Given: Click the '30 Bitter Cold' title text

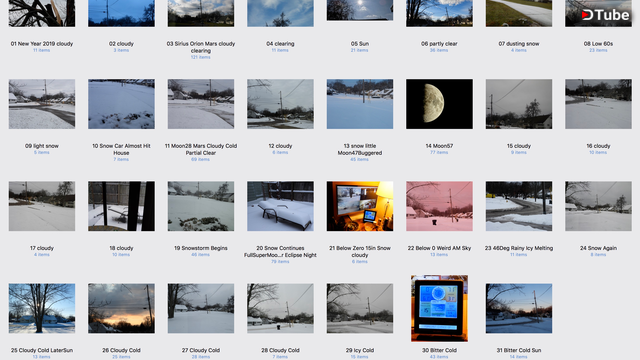Looking at the screenshot, I should (439, 350).
